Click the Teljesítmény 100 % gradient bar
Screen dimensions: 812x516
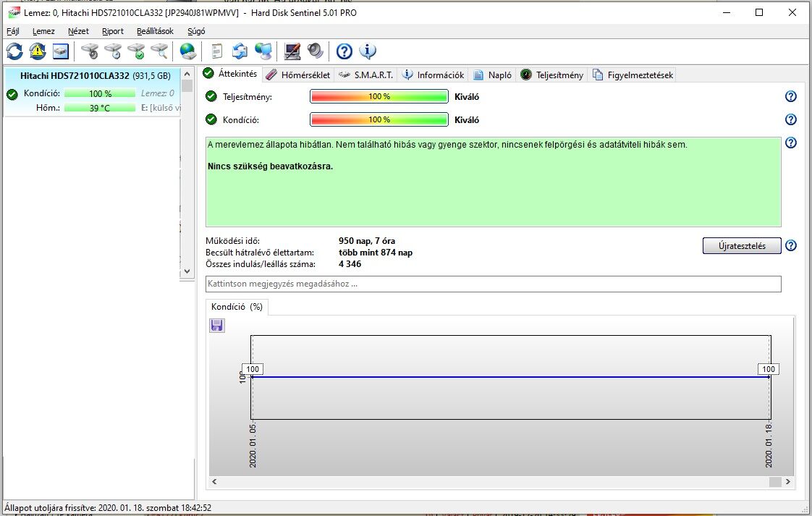coord(379,96)
